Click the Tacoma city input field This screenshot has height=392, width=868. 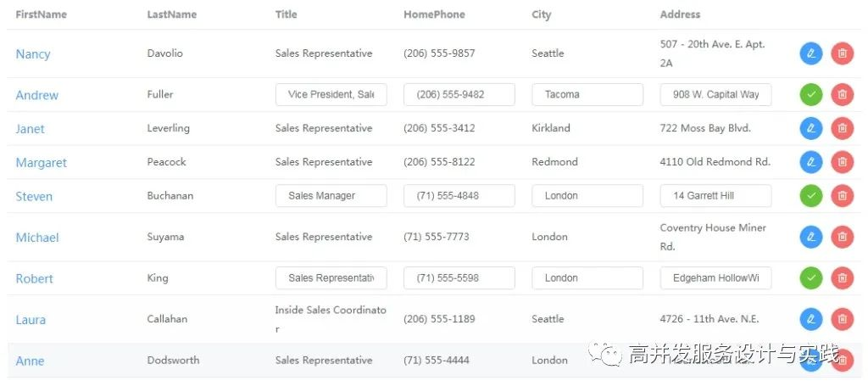[x=587, y=94]
